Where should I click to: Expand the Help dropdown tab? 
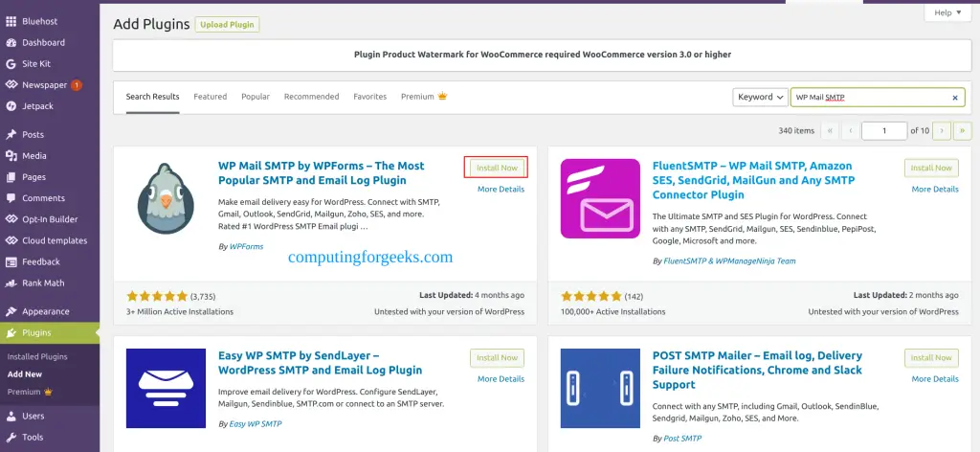point(947,12)
